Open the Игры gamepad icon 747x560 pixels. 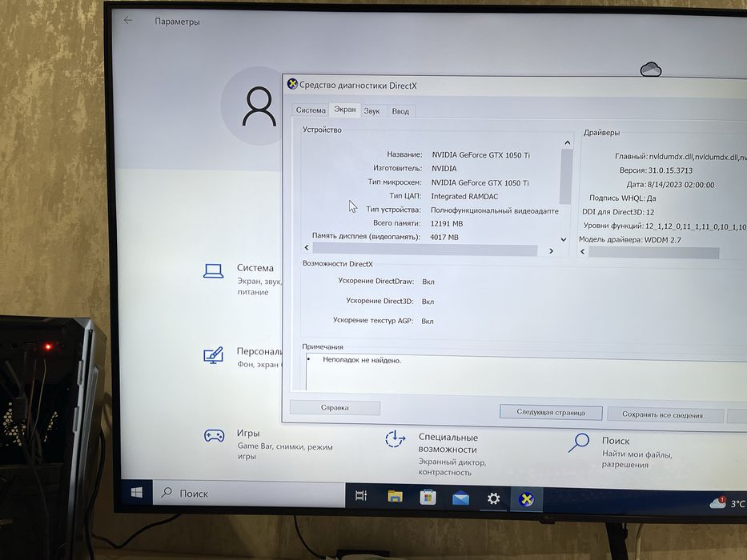(x=215, y=435)
